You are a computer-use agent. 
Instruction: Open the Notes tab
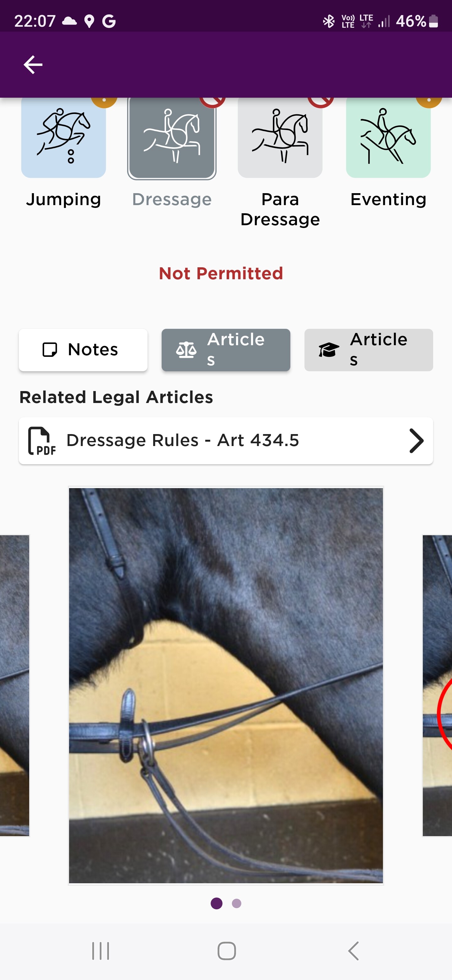click(x=83, y=350)
